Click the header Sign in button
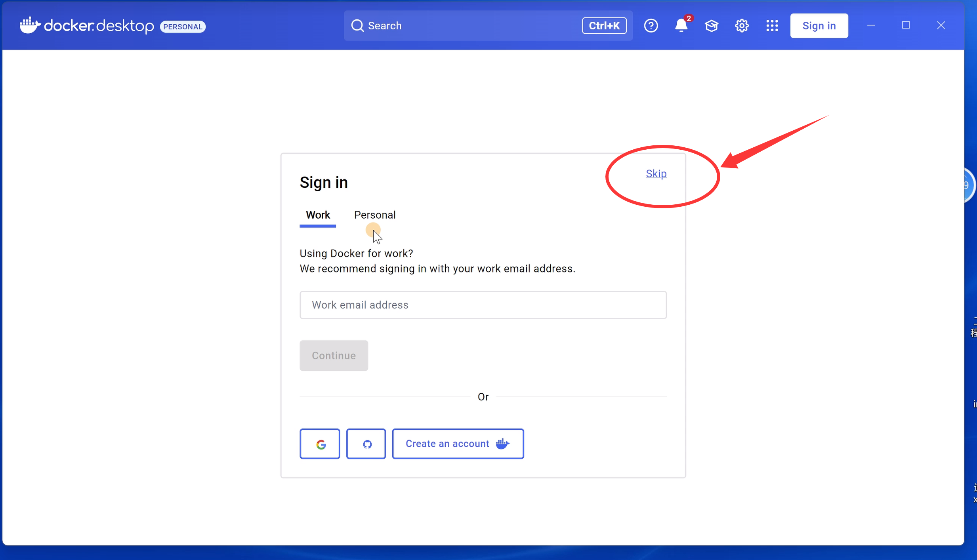Viewport: 977px width, 560px height. point(819,26)
